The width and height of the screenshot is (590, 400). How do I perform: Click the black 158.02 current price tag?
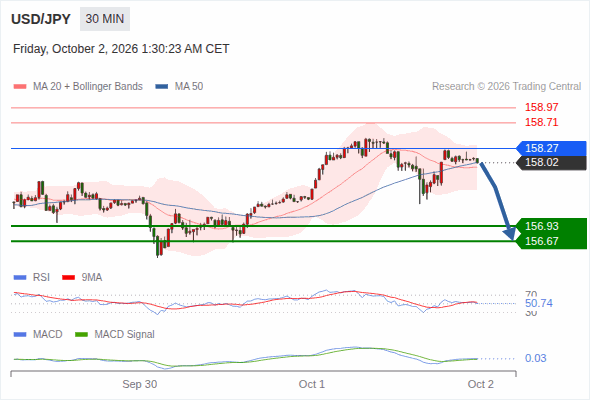[x=551, y=163]
